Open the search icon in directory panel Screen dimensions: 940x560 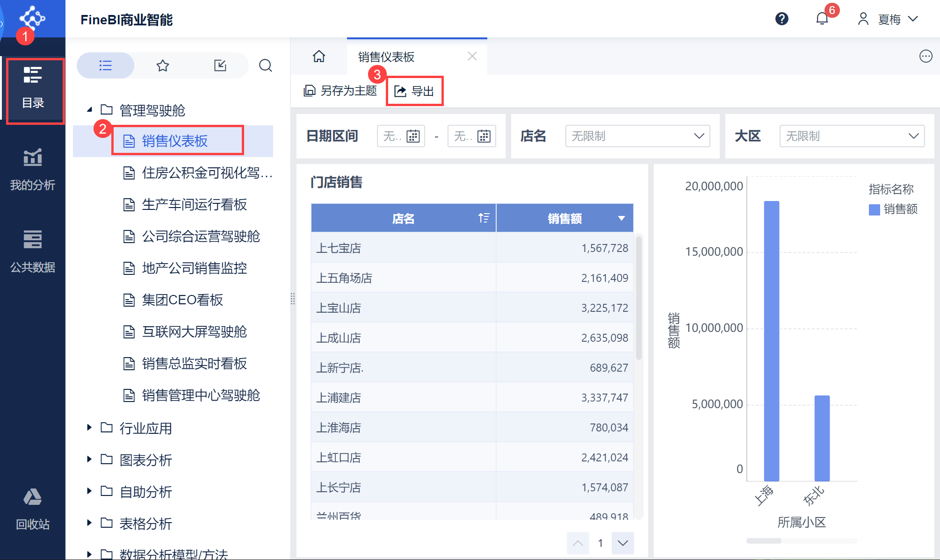(265, 65)
